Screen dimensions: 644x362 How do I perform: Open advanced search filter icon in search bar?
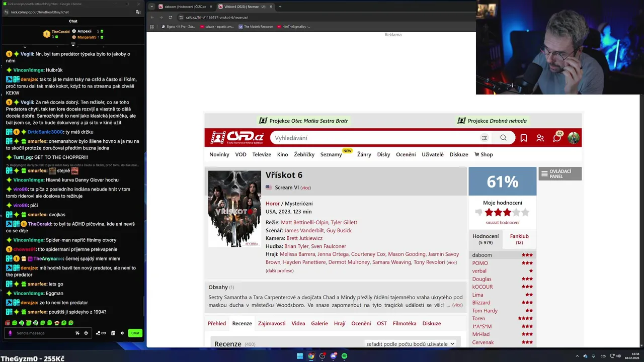pyautogui.click(x=485, y=138)
